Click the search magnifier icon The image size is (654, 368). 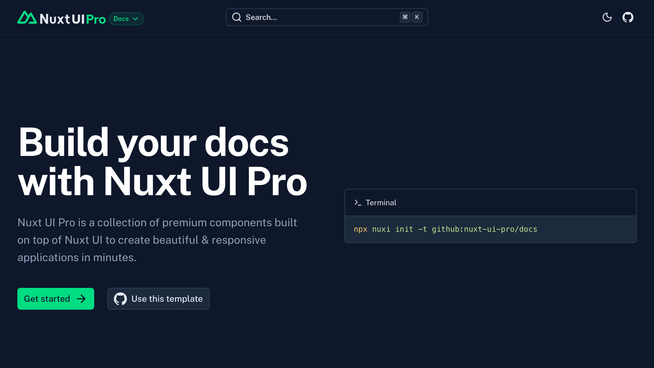pyautogui.click(x=236, y=17)
